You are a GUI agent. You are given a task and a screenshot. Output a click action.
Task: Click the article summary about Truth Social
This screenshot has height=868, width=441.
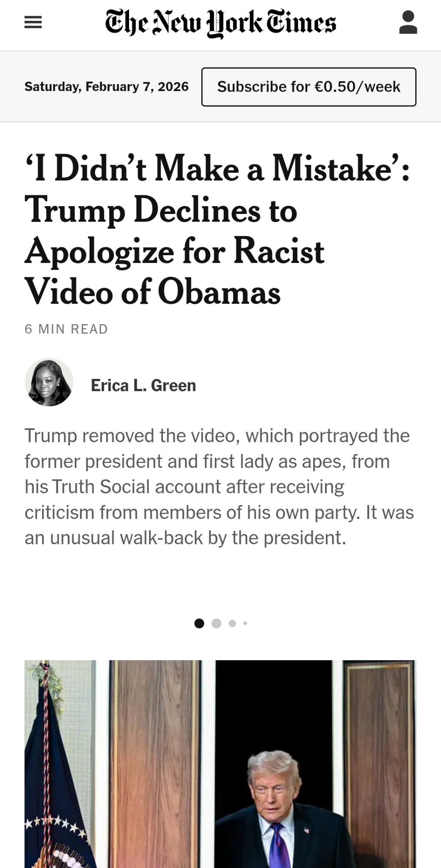(219, 487)
